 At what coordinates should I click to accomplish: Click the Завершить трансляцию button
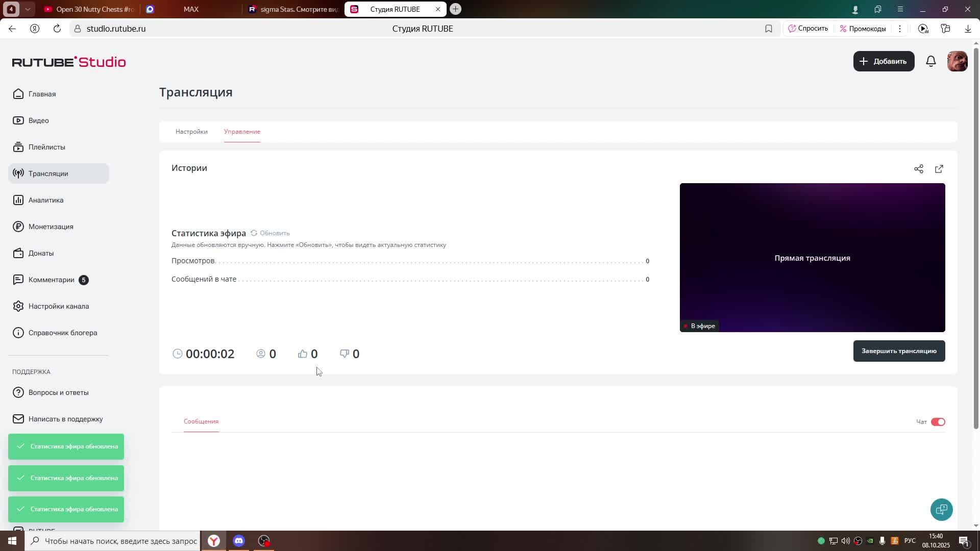pos(899,351)
